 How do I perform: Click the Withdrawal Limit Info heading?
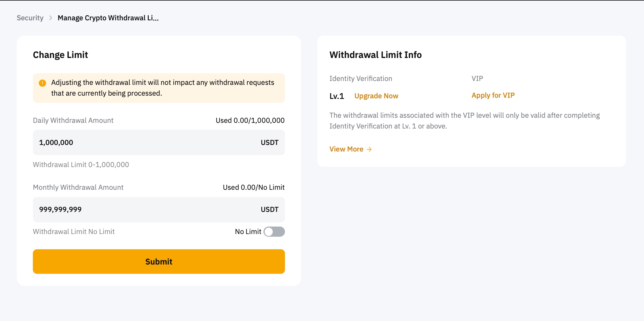(375, 55)
